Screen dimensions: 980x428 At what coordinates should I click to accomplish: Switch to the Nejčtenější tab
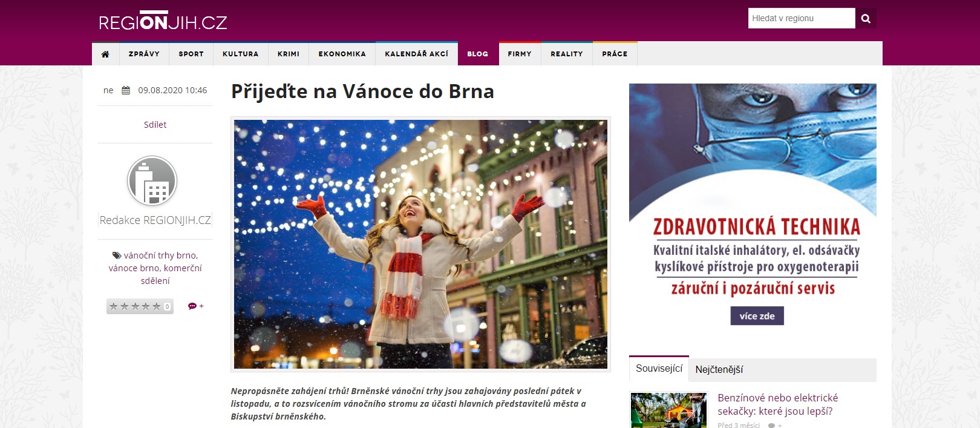click(719, 369)
